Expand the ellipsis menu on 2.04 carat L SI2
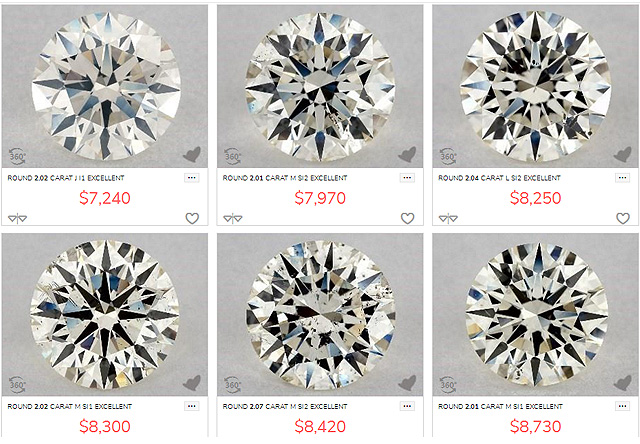This screenshot has height=444, width=640. pyautogui.click(x=623, y=177)
